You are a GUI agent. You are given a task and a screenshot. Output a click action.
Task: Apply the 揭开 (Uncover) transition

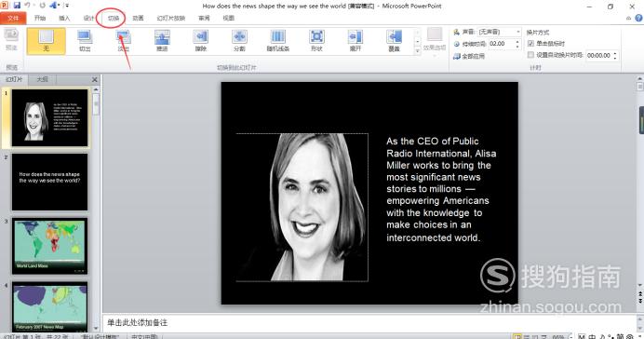356,41
